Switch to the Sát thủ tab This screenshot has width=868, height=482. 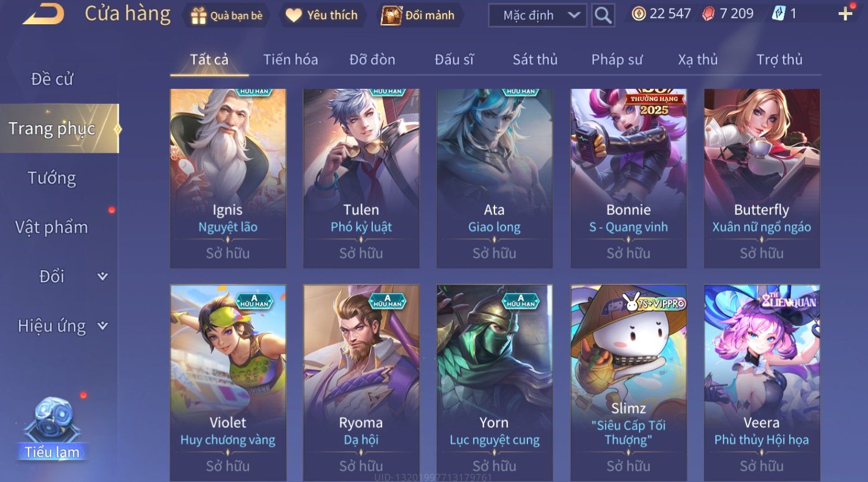[535, 59]
